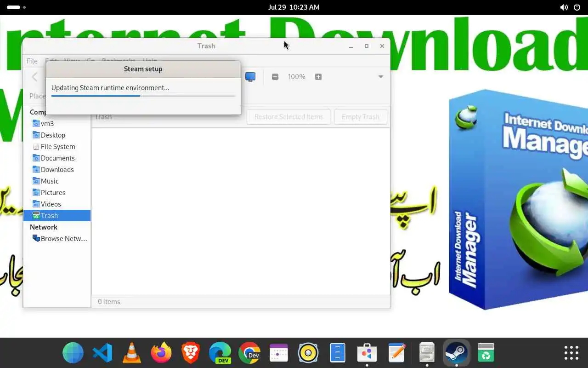Click the '0 items' status bar text

click(109, 301)
